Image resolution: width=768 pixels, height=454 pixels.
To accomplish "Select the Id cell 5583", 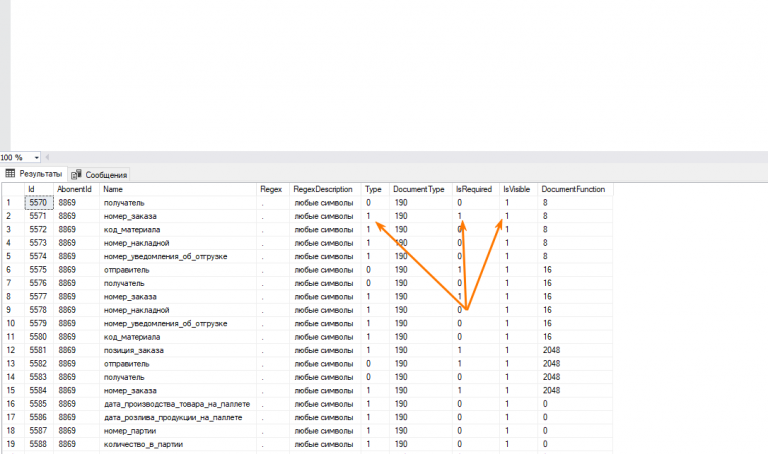I will [39, 377].
